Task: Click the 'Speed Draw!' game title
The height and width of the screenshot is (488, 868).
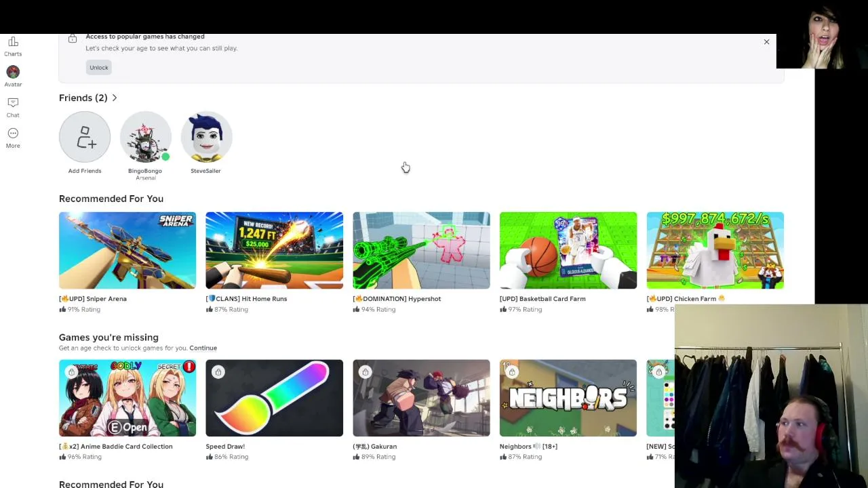Action: point(226,447)
